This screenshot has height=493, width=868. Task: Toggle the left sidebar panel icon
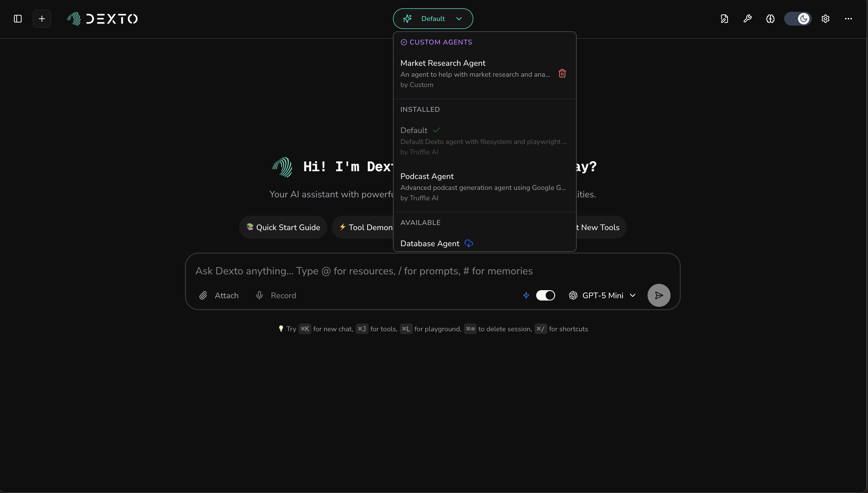18,19
